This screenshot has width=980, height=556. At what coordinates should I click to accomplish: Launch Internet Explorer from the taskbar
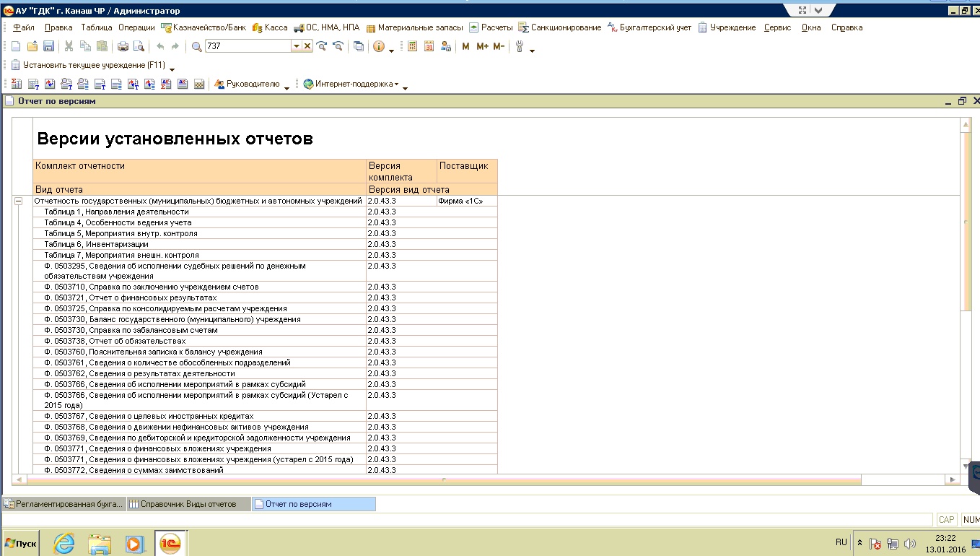[x=64, y=543]
